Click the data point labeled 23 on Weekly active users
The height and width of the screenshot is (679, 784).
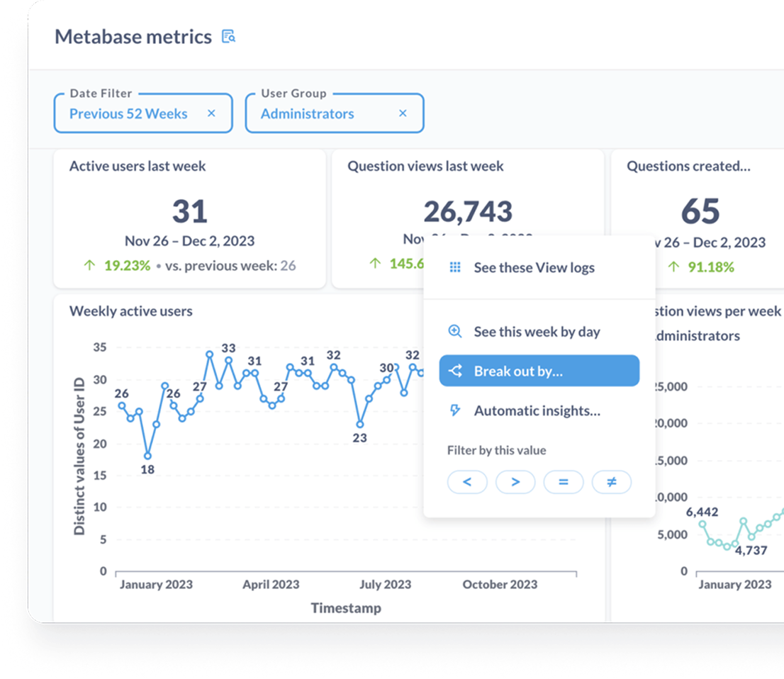tap(360, 425)
